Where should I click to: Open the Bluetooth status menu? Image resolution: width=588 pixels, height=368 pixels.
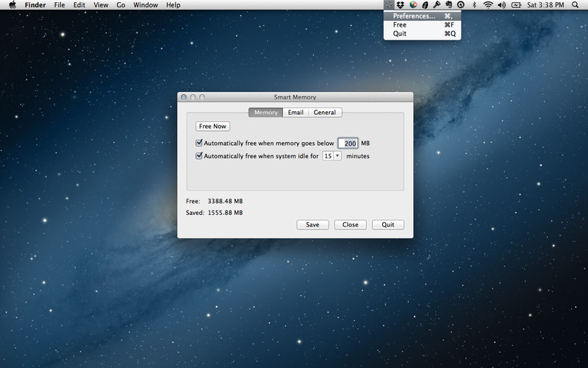[x=474, y=5]
